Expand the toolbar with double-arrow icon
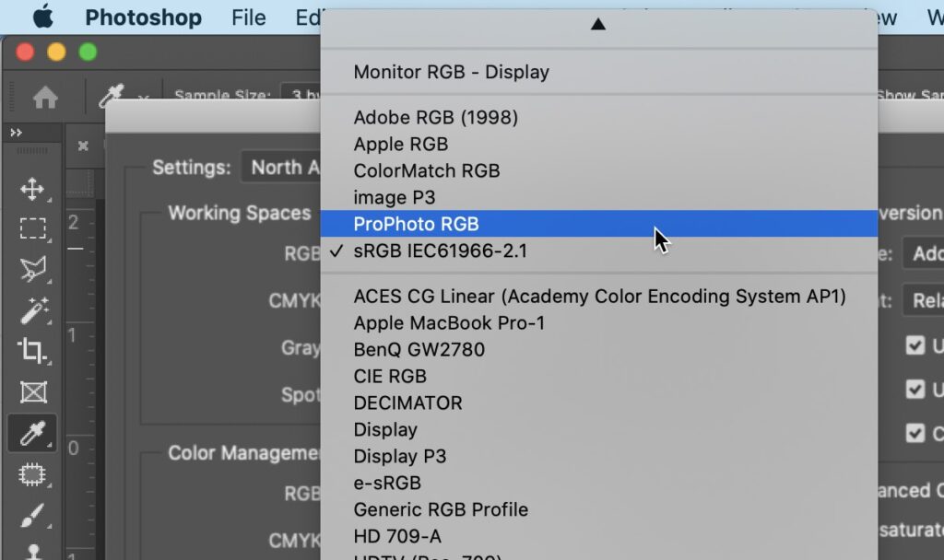The width and height of the screenshot is (944, 560). click(17, 133)
